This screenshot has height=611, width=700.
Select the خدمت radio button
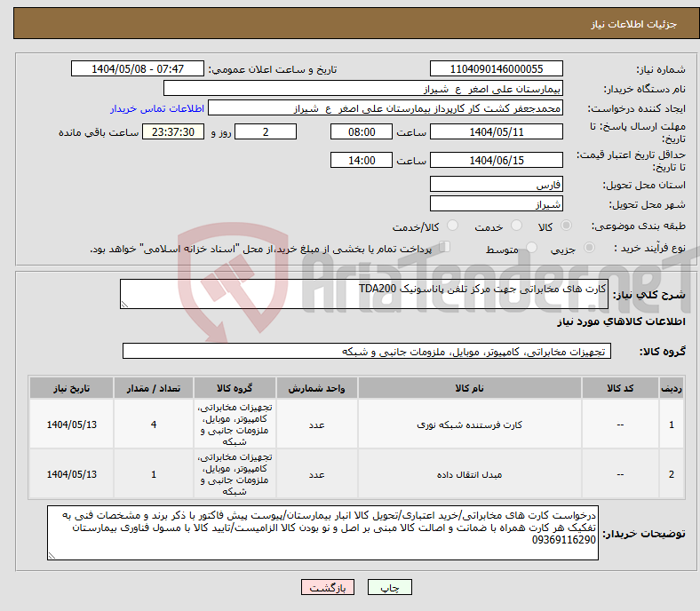coord(516,226)
